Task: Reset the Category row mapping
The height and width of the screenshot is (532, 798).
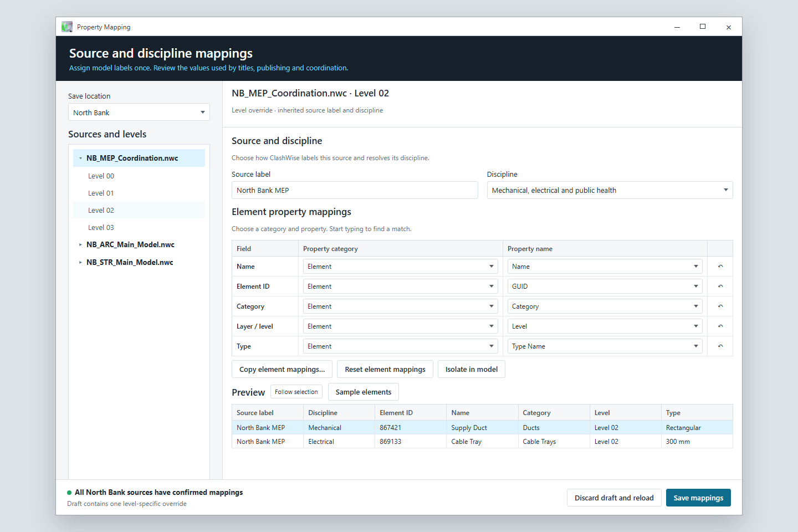Action: click(x=720, y=306)
